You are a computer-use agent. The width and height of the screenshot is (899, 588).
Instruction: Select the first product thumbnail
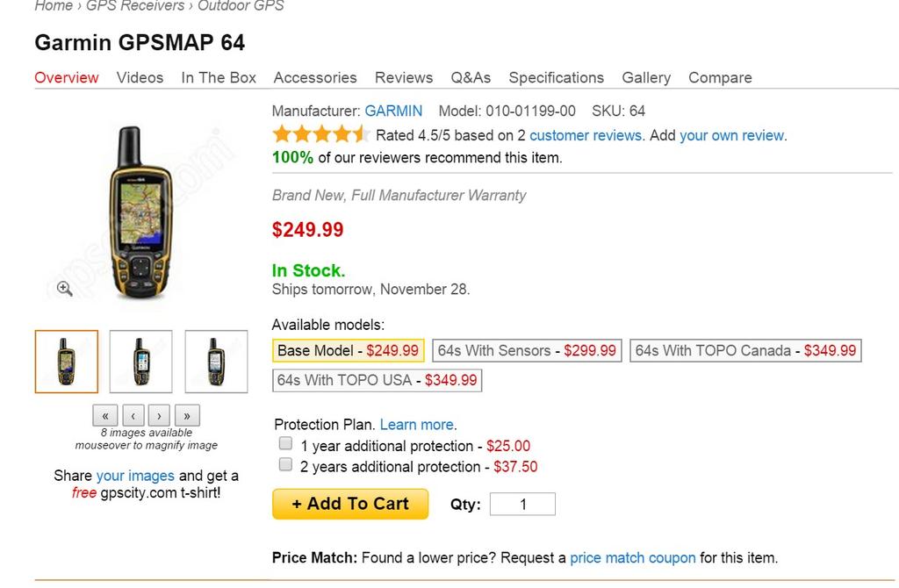click(67, 362)
